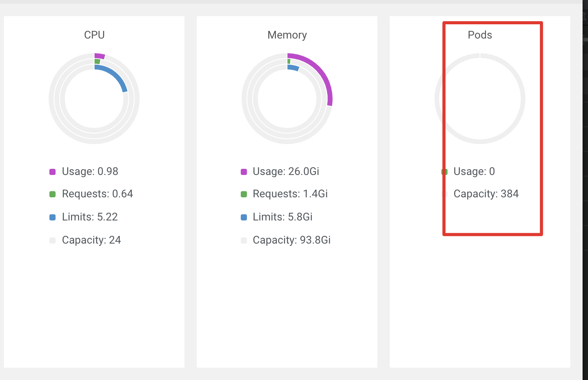The width and height of the screenshot is (588, 380).
Task: Click the green requests arc on Memory donut
Action: coord(288,61)
